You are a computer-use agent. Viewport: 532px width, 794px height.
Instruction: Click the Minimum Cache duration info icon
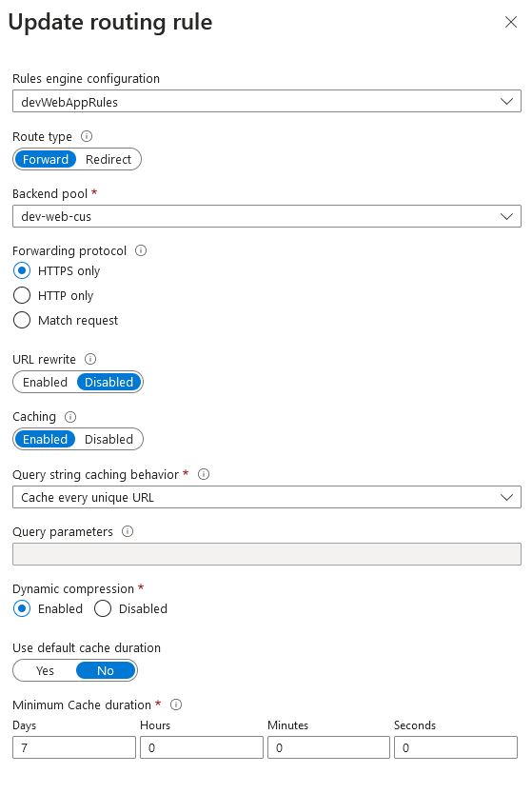click(x=176, y=705)
